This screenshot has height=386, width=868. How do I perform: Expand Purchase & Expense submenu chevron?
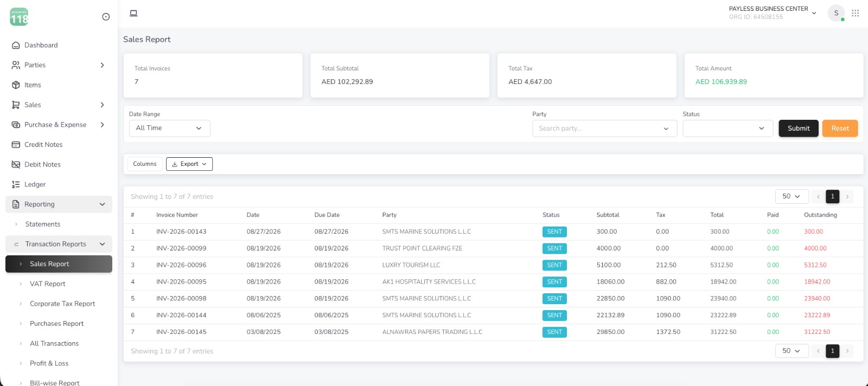tap(102, 125)
